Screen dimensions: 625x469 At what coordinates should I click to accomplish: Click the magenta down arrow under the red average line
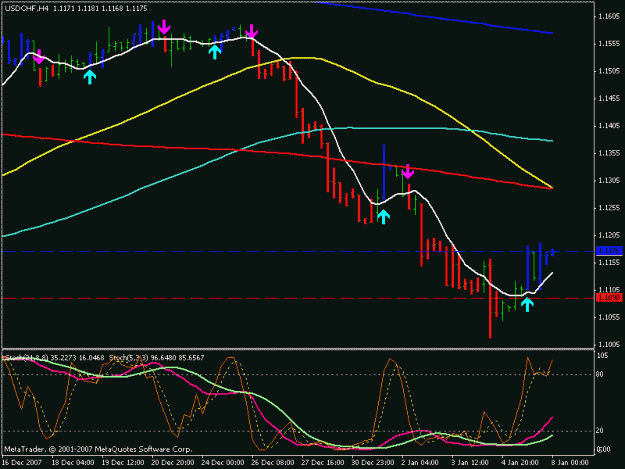[407, 171]
